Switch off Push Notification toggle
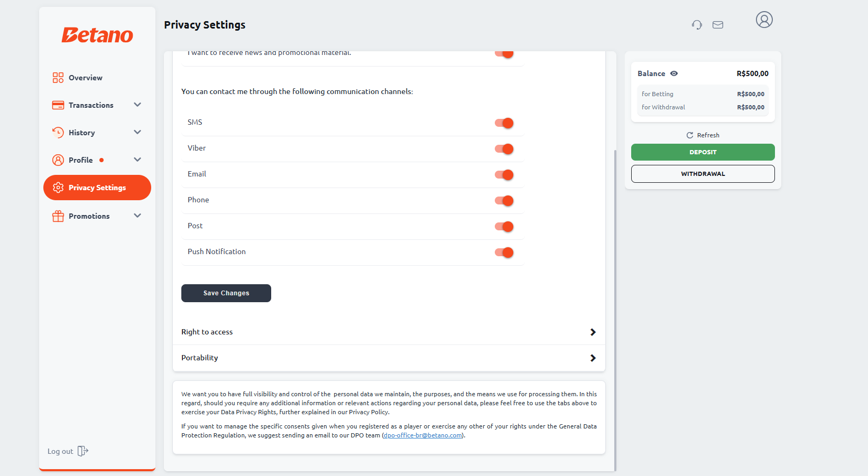 click(504, 253)
